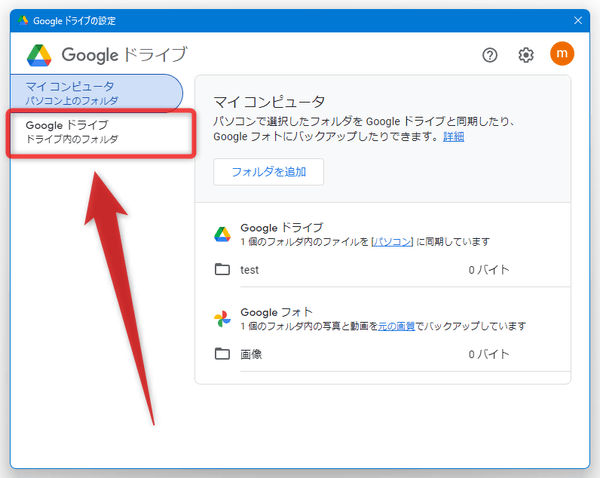Image resolution: width=600 pixels, height=478 pixels.
Task: Click the orange "m" account avatar
Action: coord(562,54)
